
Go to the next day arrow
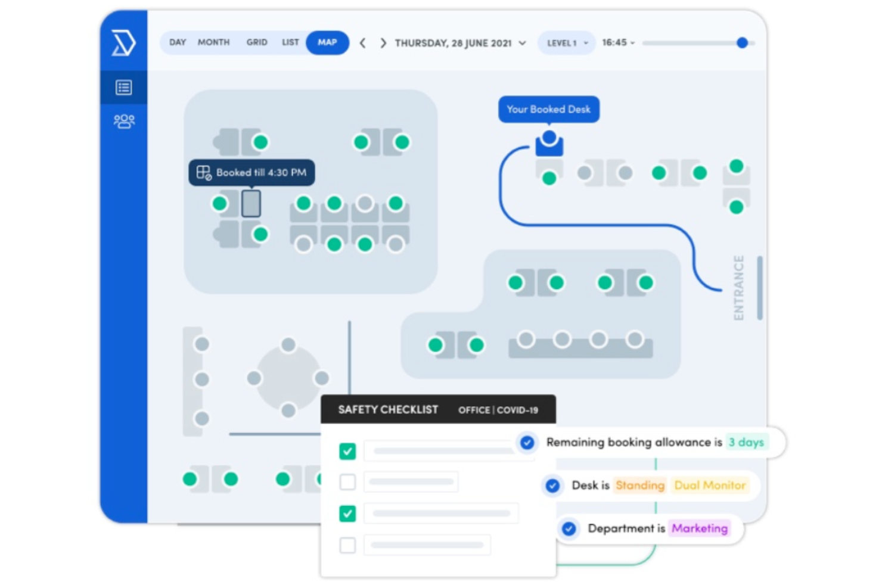[x=383, y=43]
